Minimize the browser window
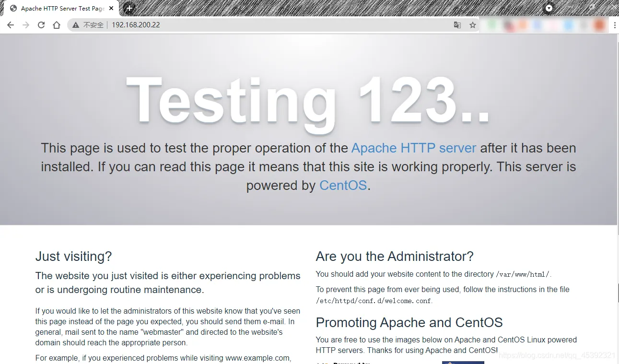Image resolution: width=619 pixels, height=364 pixels. tap(571, 8)
